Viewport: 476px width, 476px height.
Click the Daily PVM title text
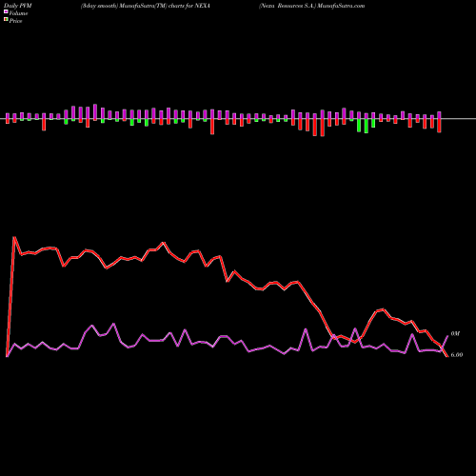point(17,6)
